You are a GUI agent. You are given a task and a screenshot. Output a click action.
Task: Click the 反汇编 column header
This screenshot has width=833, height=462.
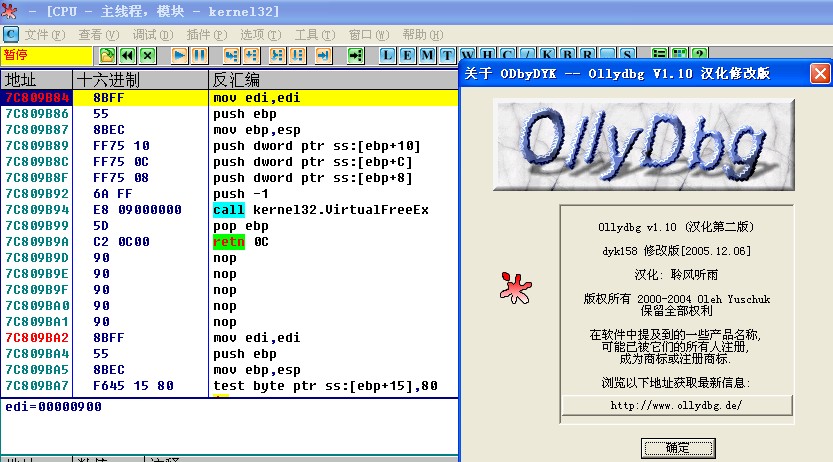pos(333,80)
